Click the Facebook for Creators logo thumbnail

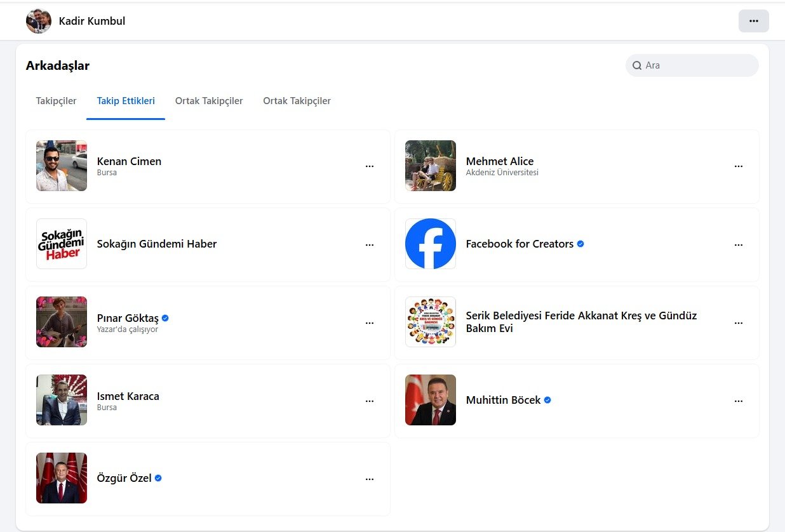click(431, 244)
